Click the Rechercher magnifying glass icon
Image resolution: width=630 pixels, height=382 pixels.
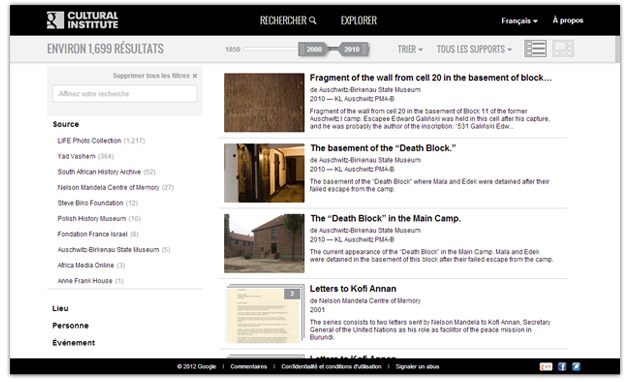point(313,20)
